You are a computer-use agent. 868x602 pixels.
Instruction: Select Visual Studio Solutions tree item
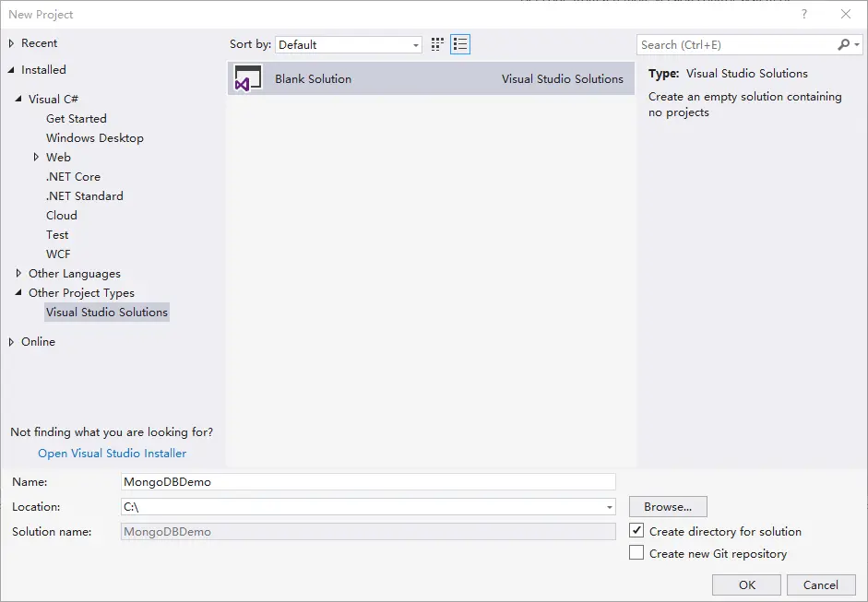click(107, 313)
